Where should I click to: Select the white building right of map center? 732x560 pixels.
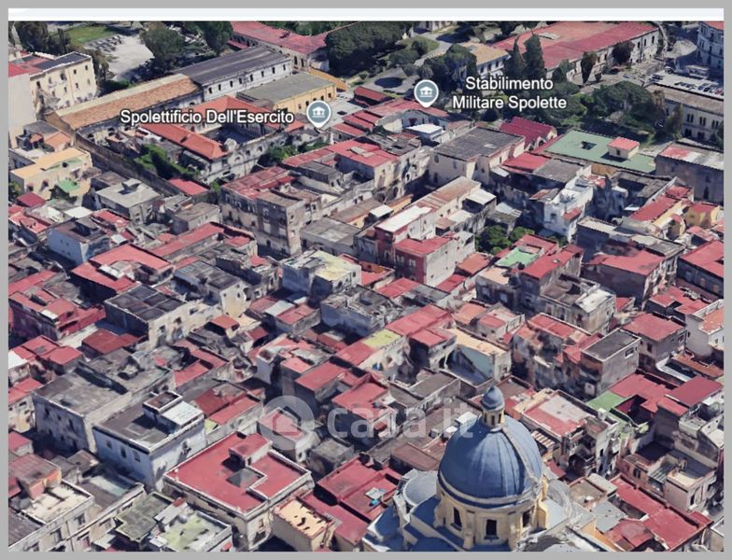(x=565, y=203)
